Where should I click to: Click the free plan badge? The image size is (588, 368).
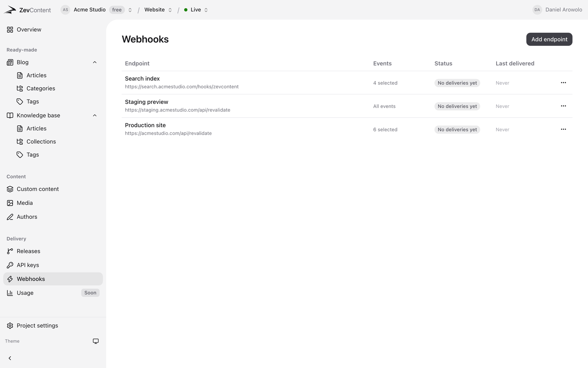tap(117, 10)
